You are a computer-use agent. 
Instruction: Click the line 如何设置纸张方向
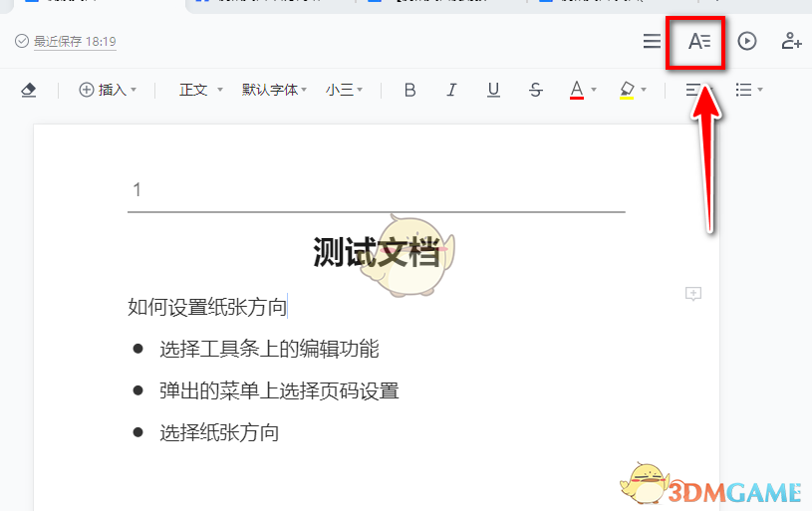(x=207, y=307)
